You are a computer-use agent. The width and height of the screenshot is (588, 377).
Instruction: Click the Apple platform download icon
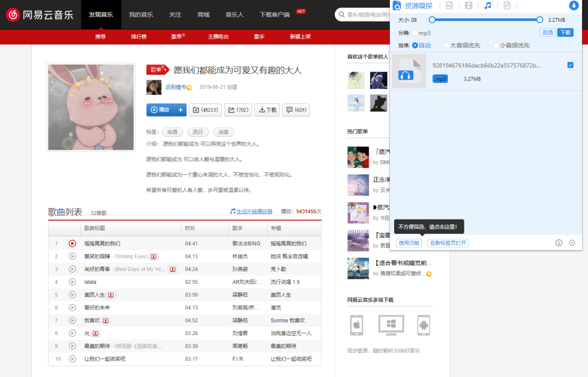pyautogui.click(x=357, y=325)
